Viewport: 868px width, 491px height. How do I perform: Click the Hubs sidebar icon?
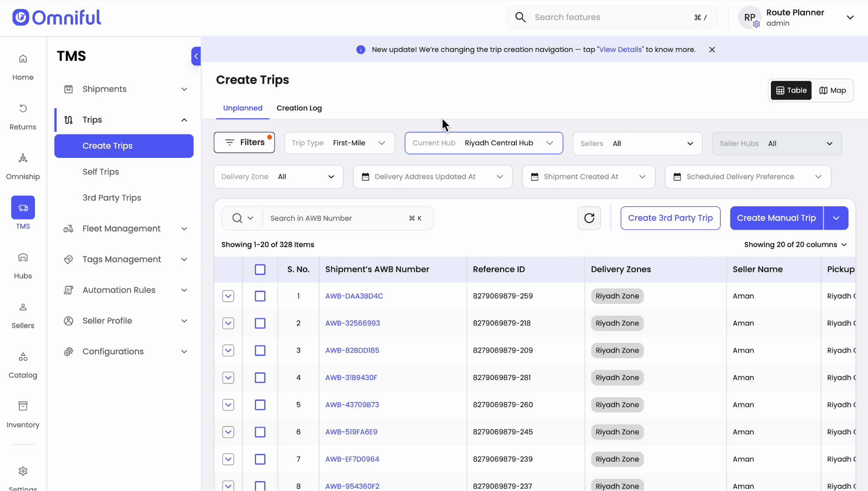tap(23, 258)
